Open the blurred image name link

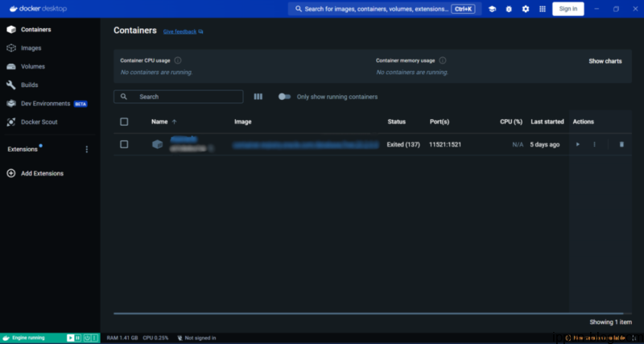point(306,145)
